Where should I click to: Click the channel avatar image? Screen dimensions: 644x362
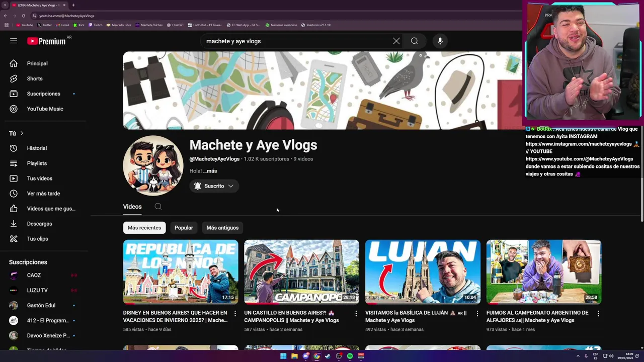(153, 165)
